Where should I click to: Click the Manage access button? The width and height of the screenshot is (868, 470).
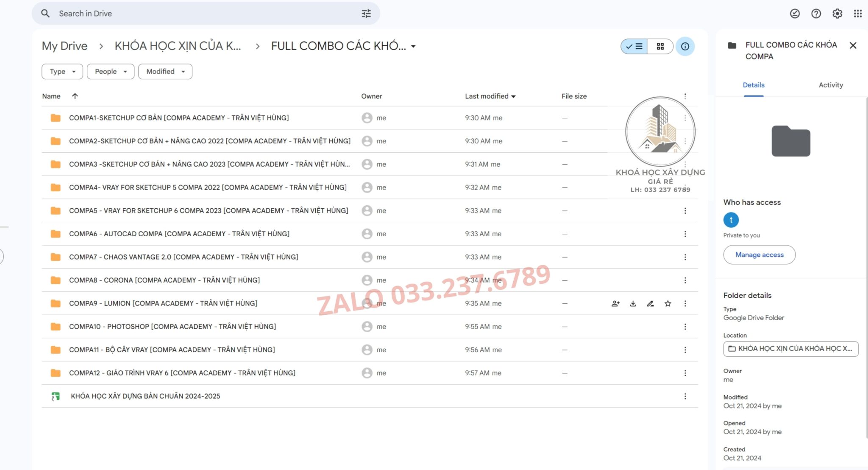[x=759, y=255]
